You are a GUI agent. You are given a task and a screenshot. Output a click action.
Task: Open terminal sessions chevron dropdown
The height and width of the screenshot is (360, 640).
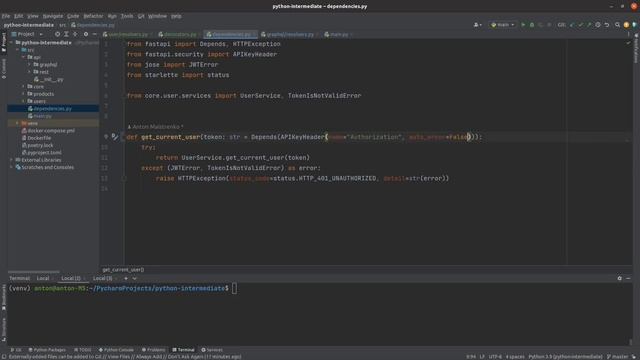pyautogui.click(x=134, y=278)
